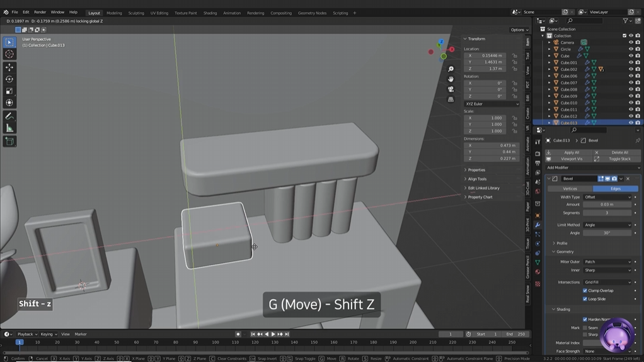This screenshot has width=644, height=362.
Task: Click the Bevel Angle 30° slider
Action: (x=607, y=233)
